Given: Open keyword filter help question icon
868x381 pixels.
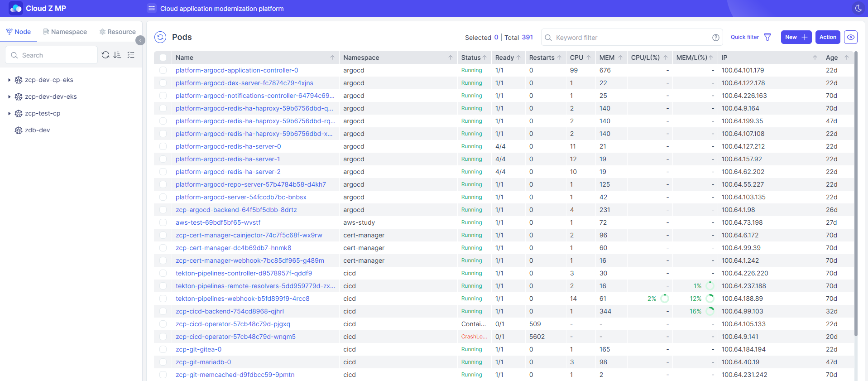Looking at the screenshot, I should [x=716, y=38].
